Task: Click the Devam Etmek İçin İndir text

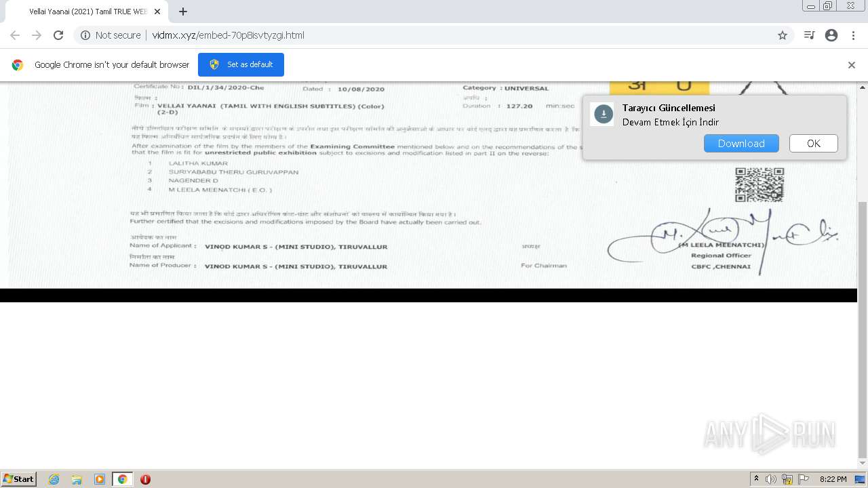Action: [671, 122]
